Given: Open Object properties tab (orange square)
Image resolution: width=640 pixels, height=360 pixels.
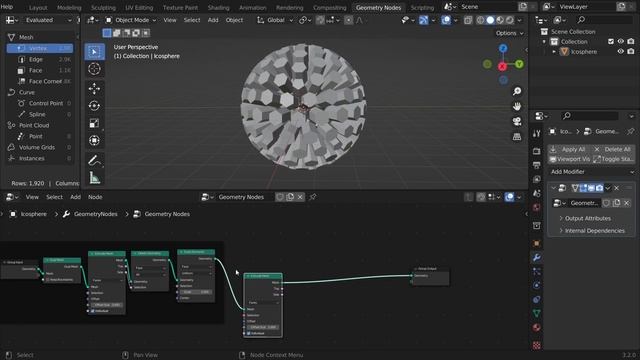Looking at the screenshot, I should [x=537, y=244].
